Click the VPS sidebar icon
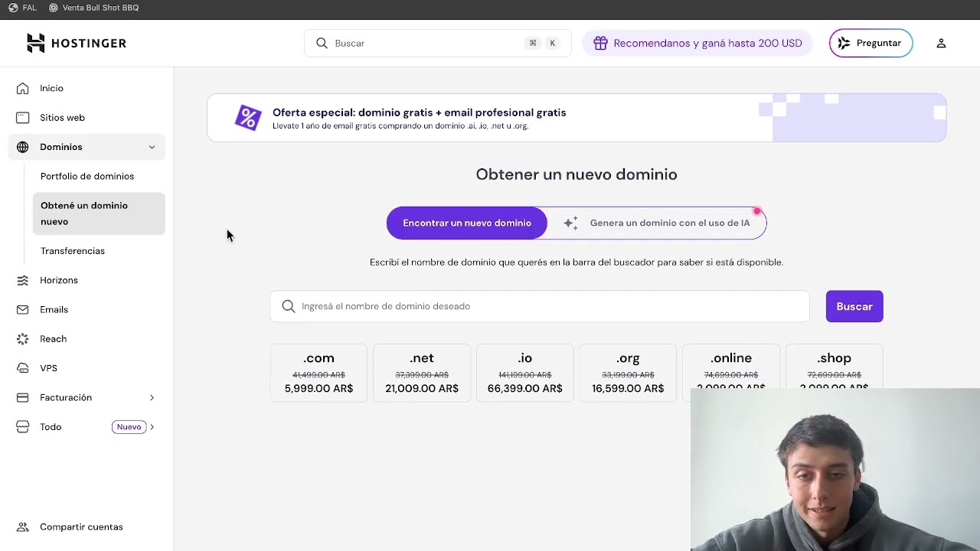This screenshot has height=551, width=980. 23,368
